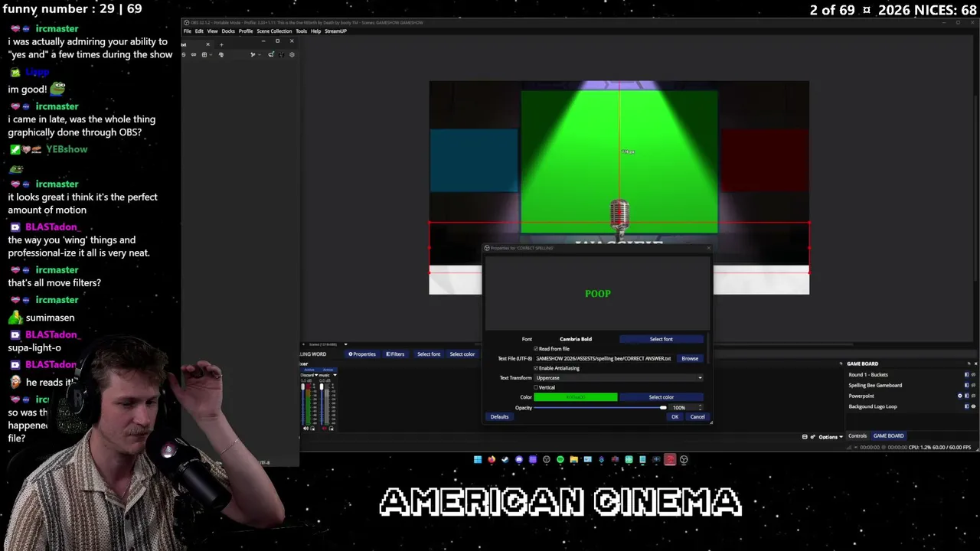Click icon left of the eye on Spelling Bee Gameboard

(x=966, y=386)
